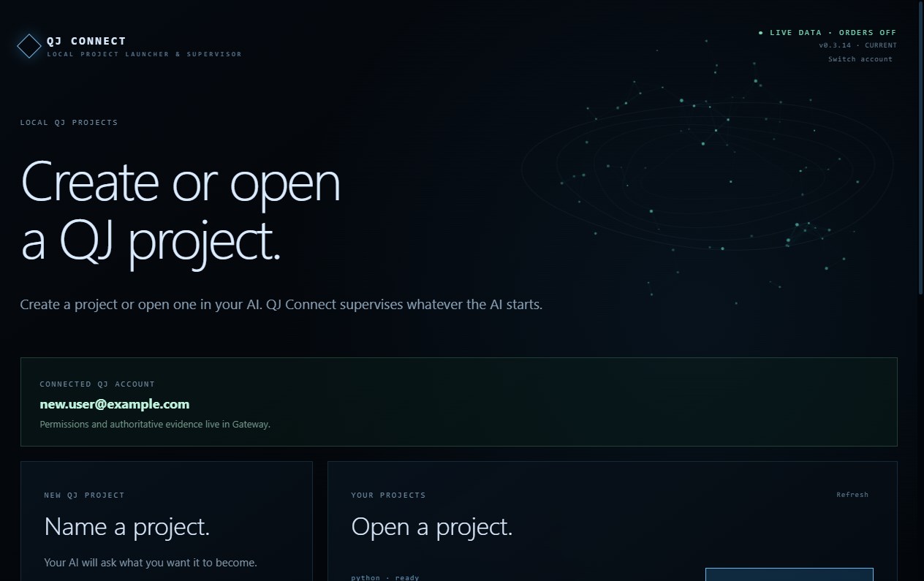This screenshot has height=581, width=924.
Task: Click the 'python · ready' project status row
Action: click(x=385, y=577)
